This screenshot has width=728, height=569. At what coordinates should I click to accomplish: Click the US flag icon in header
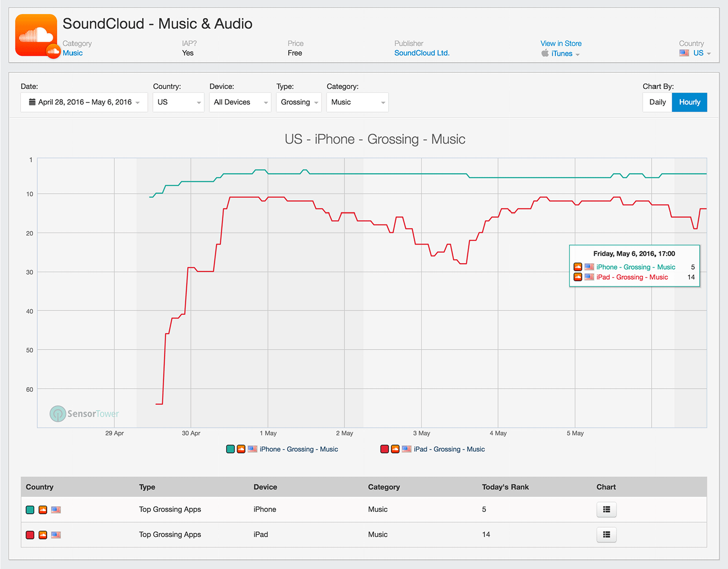pos(684,53)
